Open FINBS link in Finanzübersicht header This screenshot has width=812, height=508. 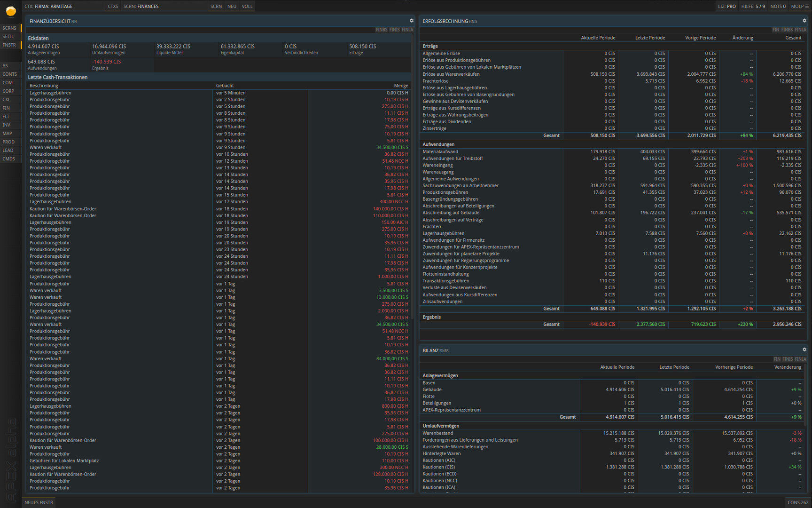(381, 30)
